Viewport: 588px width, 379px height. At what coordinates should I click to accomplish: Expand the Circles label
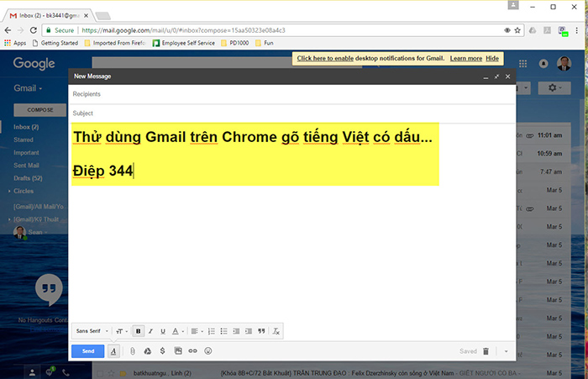coord(9,191)
